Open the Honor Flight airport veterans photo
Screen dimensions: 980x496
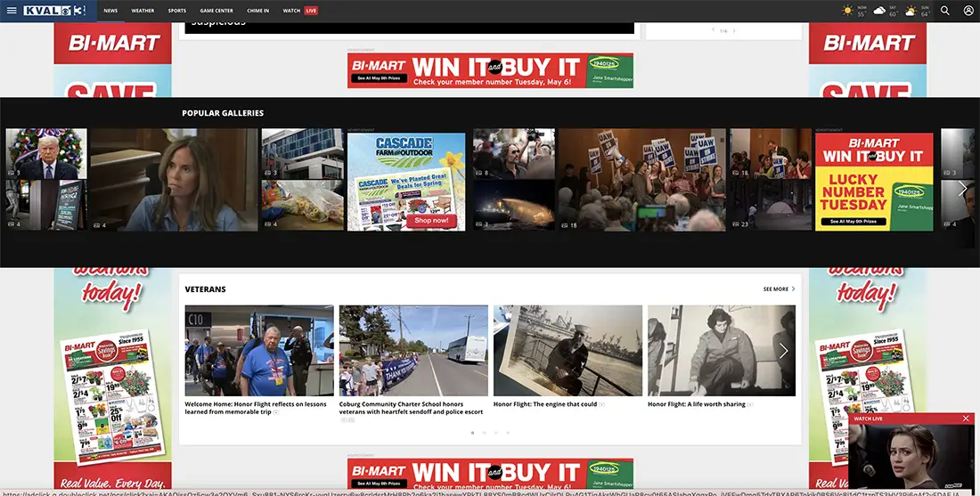point(259,351)
